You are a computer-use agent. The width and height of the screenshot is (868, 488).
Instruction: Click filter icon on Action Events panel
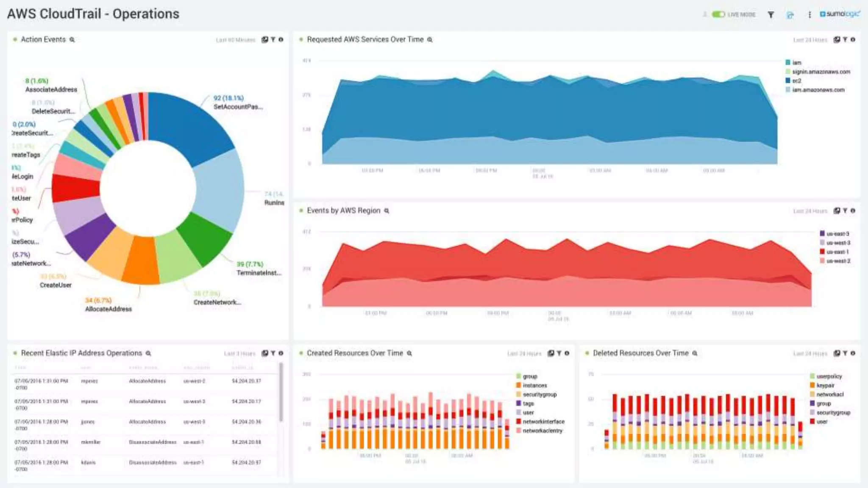click(x=273, y=39)
